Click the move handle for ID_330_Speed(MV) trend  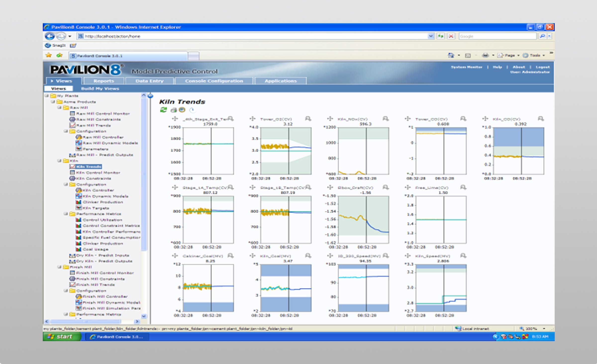330,256
